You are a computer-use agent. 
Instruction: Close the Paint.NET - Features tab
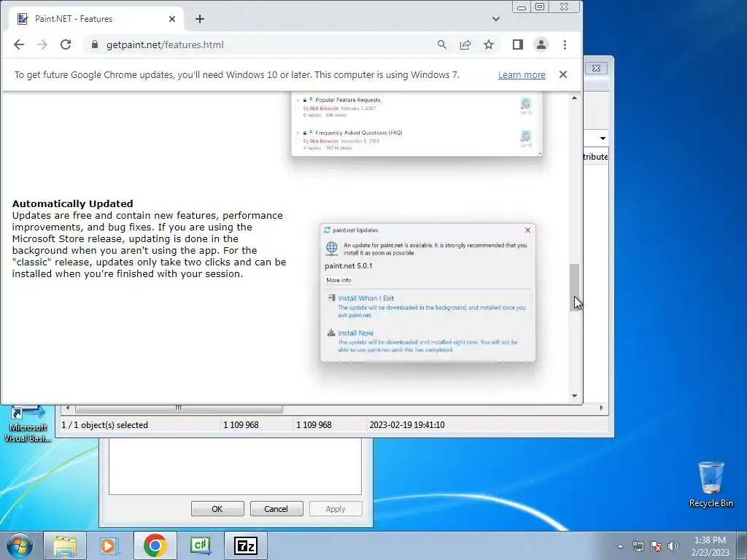tap(172, 19)
